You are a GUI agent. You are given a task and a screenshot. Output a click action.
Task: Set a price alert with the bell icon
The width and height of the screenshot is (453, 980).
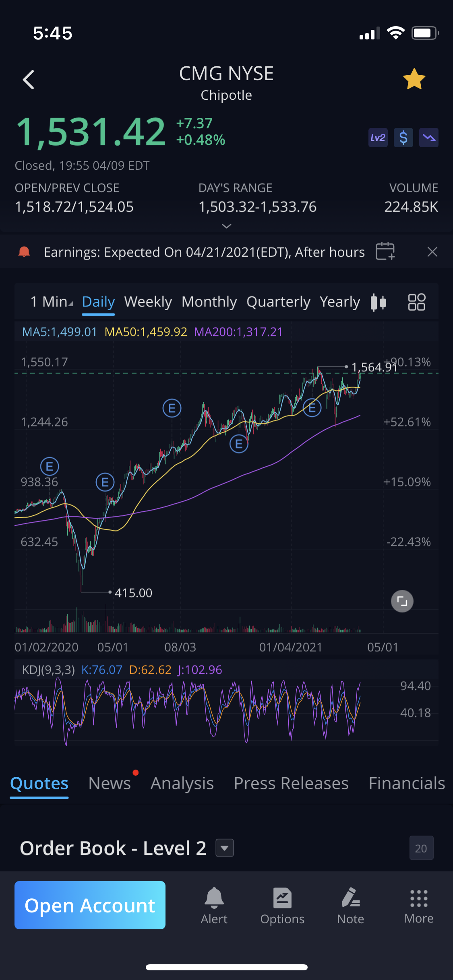(214, 905)
